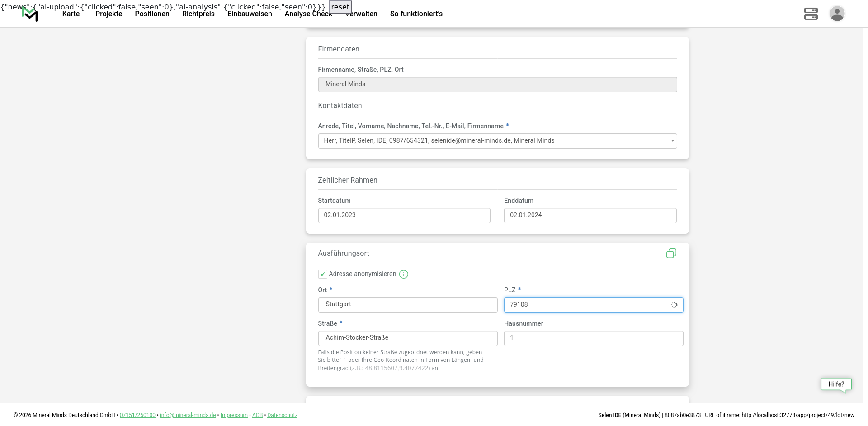Follow the Datenschutz link in footer
The image size is (868, 426).
click(282, 415)
